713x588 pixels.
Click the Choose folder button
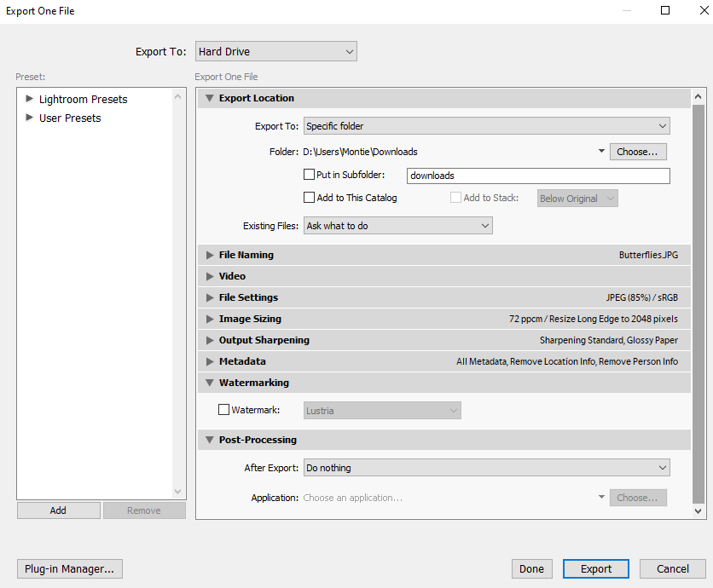point(638,151)
